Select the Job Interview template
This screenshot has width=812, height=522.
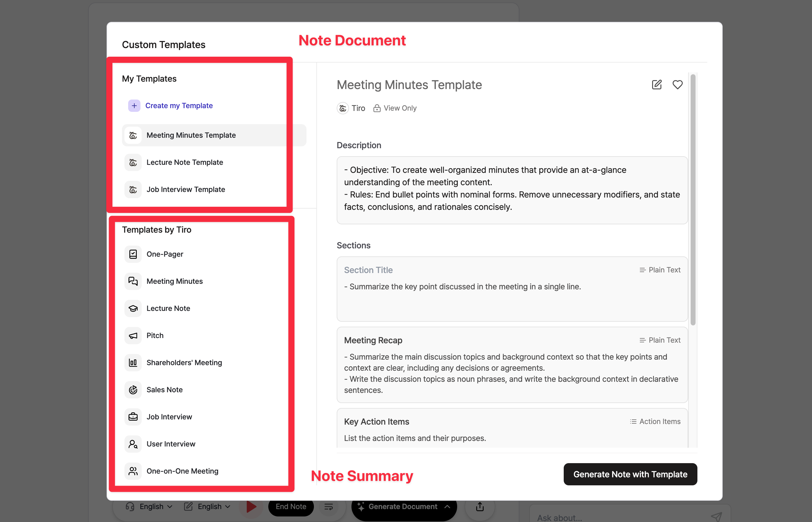pyautogui.click(x=169, y=417)
